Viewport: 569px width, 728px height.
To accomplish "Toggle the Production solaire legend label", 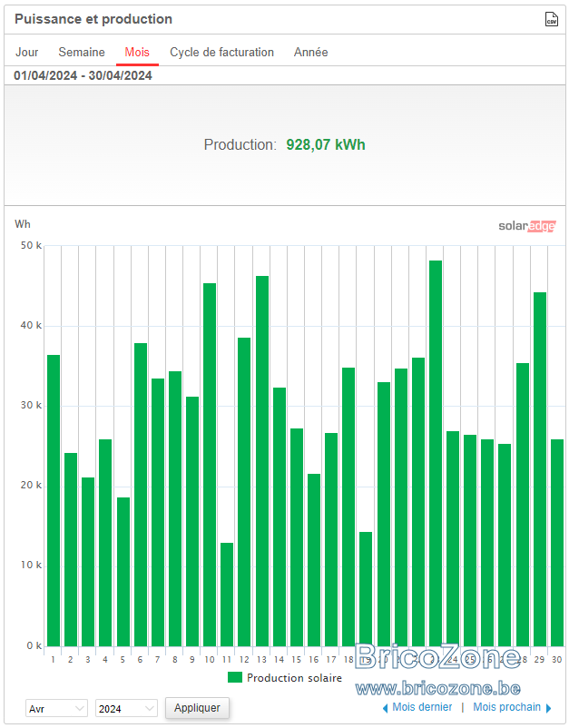I will pyautogui.click(x=294, y=678).
